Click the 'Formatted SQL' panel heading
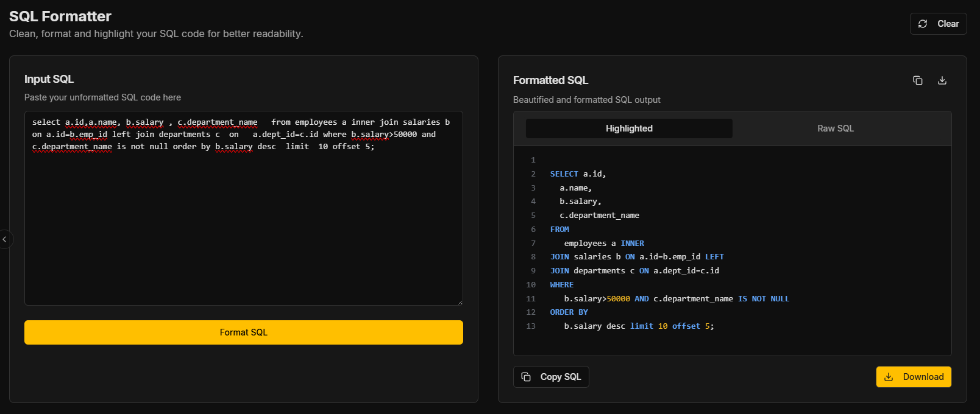The image size is (980, 414). [550, 80]
